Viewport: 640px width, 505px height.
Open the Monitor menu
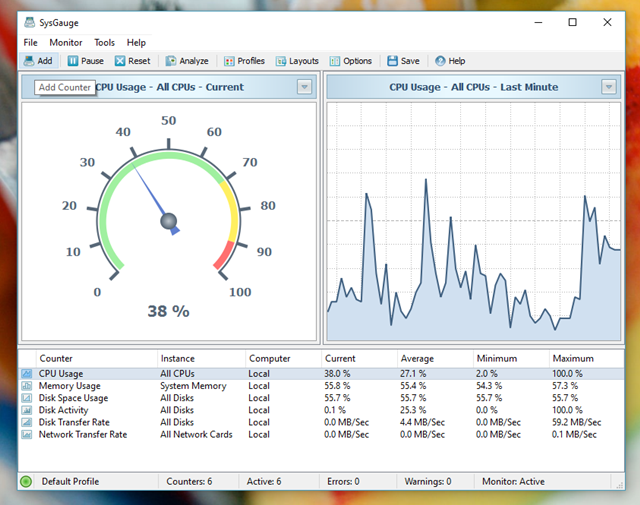click(x=66, y=42)
